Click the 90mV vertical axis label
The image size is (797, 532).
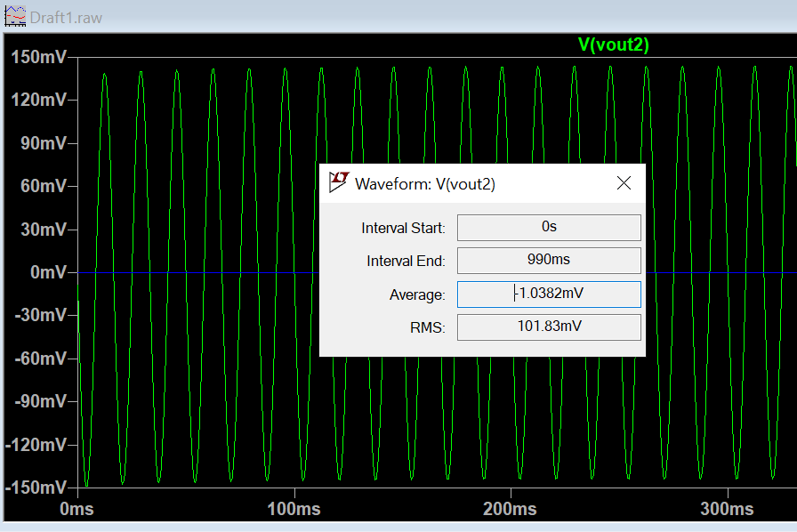[44, 143]
